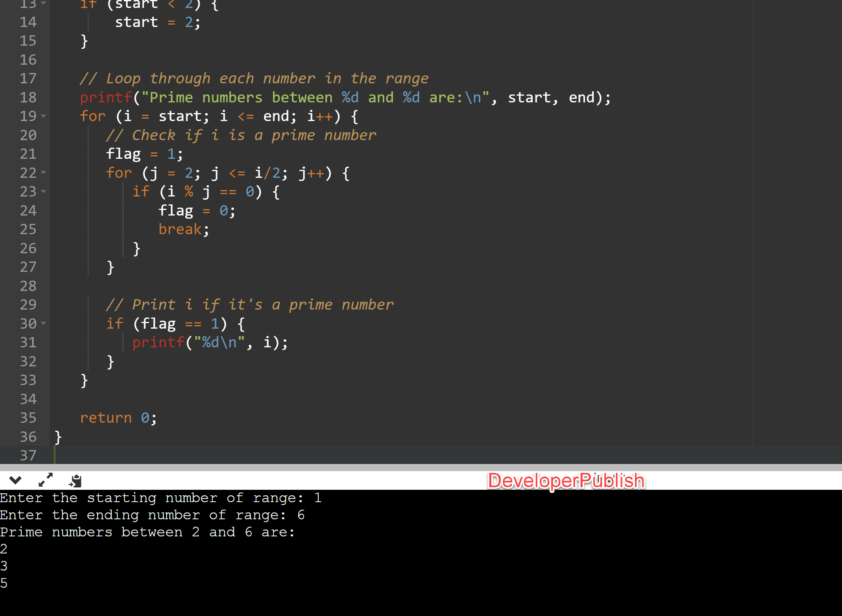Image resolution: width=842 pixels, height=616 pixels.
Task: Fold the if block at line 13
Action: (x=44, y=3)
